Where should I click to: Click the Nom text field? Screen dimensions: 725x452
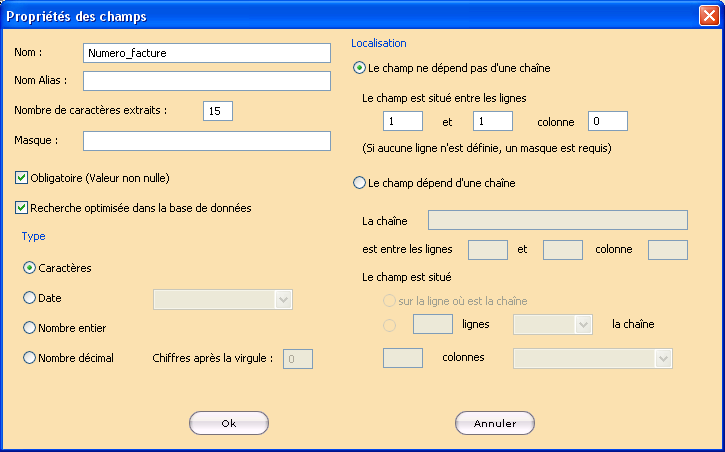point(206,53)
